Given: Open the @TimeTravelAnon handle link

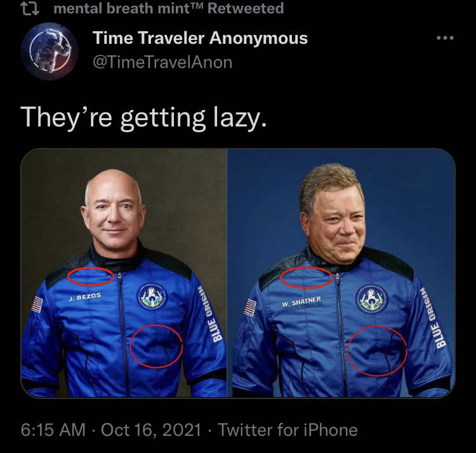Looking at the screenshot, I should [x=162, y=62].
